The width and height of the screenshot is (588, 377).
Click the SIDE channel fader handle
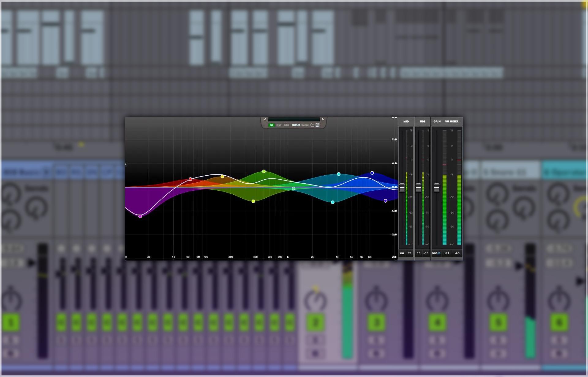point(418,188)
